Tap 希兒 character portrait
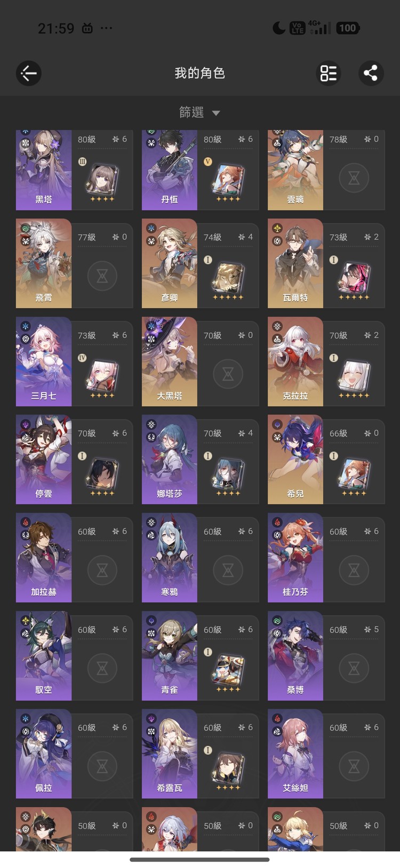400x868 pixels. (295, 459)
